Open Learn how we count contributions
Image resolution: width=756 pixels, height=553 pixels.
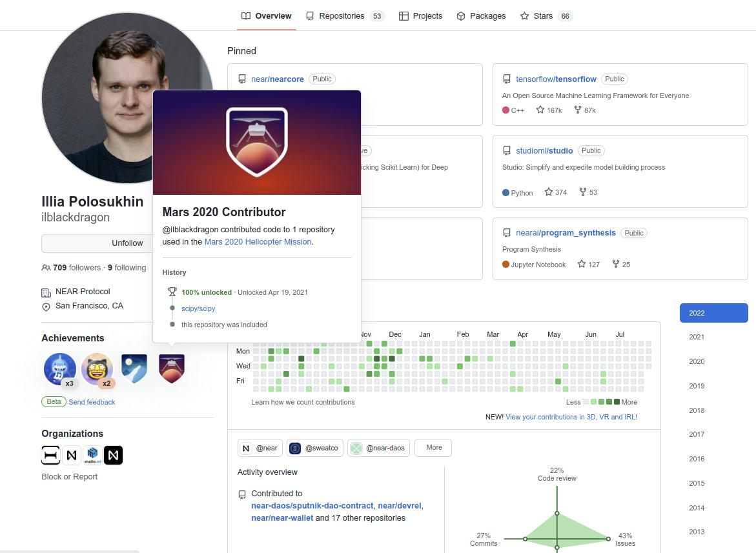(303, 402)
